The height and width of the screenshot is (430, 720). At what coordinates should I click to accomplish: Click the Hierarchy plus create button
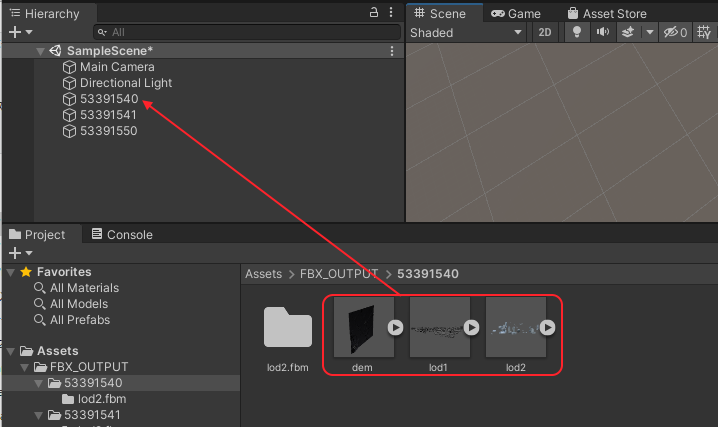point(15,32)
